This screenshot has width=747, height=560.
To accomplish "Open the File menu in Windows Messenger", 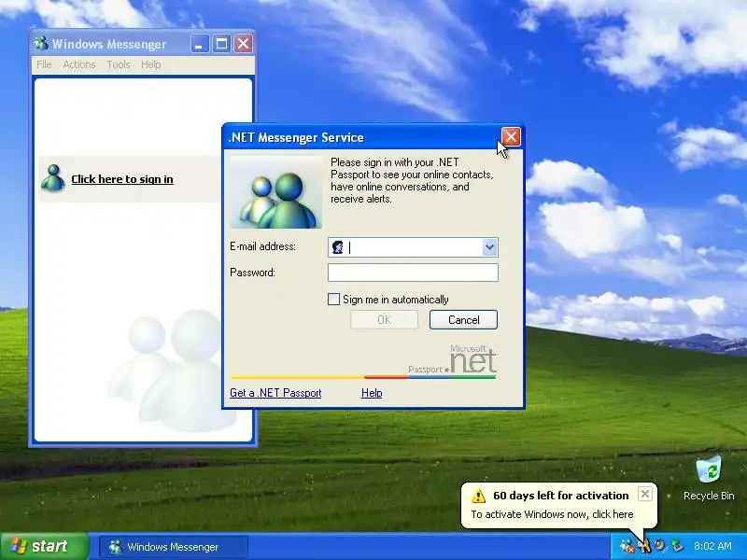I will point(44,64).
